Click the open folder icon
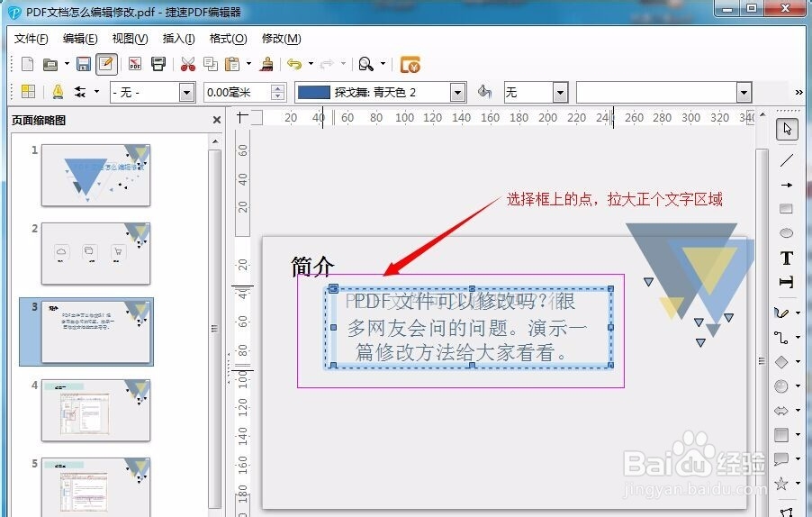Viewport: 812px width, 517px height. pos(50,64)
